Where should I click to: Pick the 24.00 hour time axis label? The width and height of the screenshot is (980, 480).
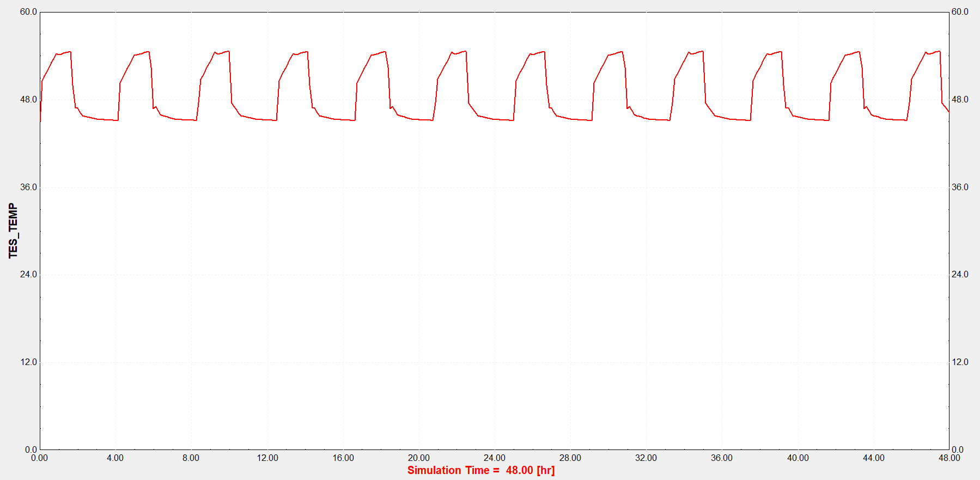click(494, 458)
